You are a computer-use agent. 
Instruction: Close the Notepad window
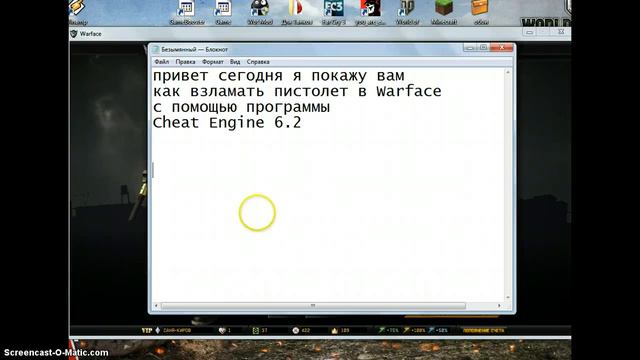coord(502,48)
